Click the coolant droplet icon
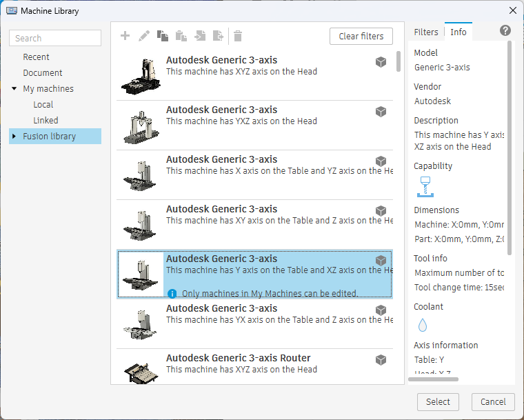524x420 pixels. pyautogui.click(x=423, y=325)
